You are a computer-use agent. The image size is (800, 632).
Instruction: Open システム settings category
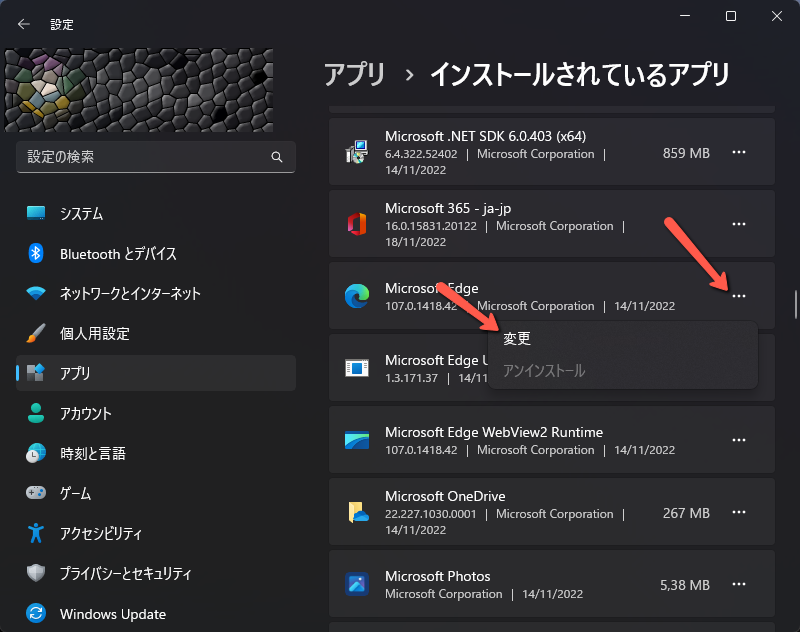pyautogui.click(x=156, y=213)
